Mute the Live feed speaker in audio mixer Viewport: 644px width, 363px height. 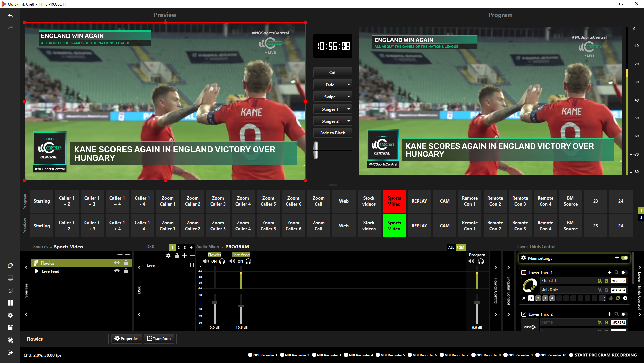232,261
